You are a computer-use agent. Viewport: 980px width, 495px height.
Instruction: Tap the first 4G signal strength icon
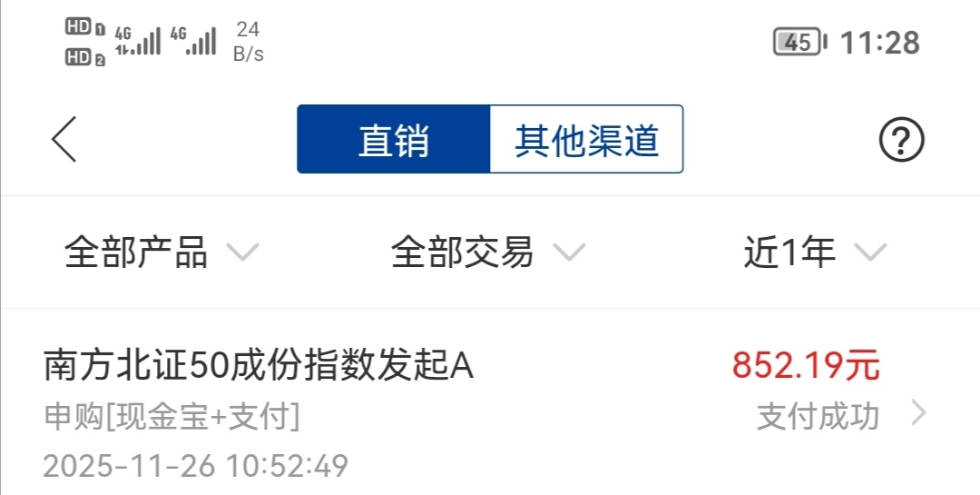(x=138, y=41)
